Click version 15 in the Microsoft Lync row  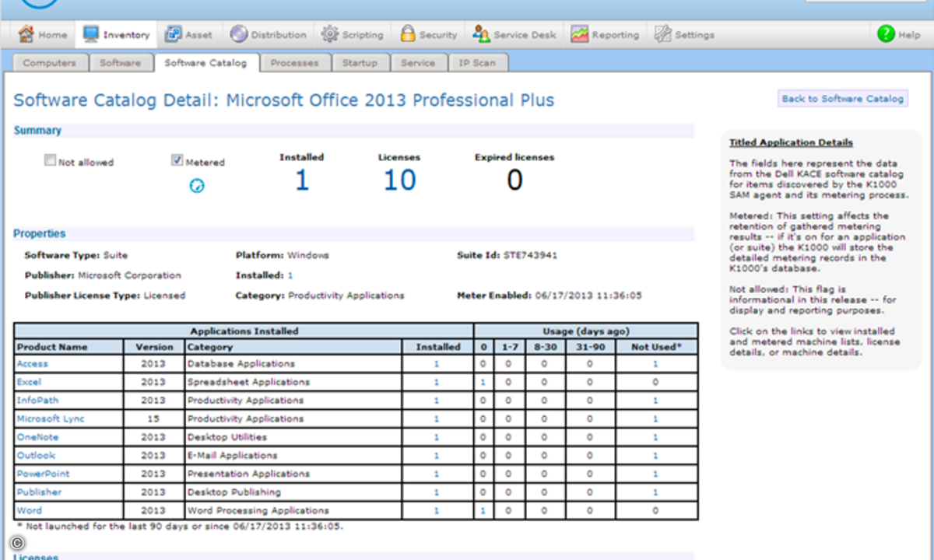point(154,419)
